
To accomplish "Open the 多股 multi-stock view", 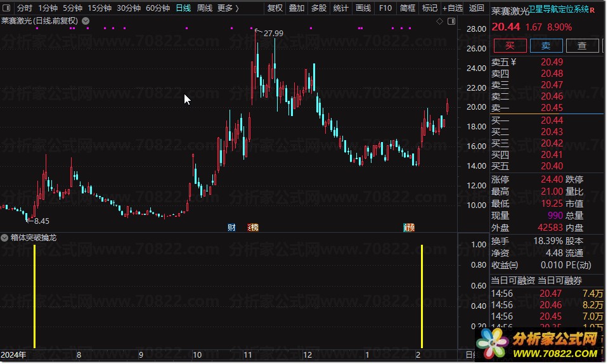I will click(x=319, y=8).
